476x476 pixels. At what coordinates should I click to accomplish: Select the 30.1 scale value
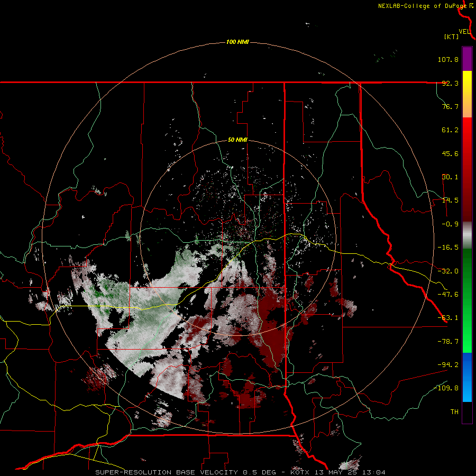point(450,177)
